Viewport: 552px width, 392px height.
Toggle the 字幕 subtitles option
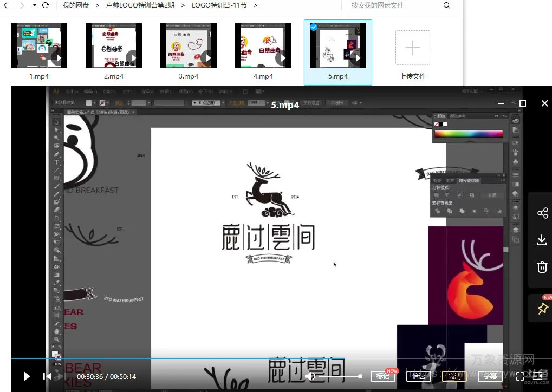(490, 376)
